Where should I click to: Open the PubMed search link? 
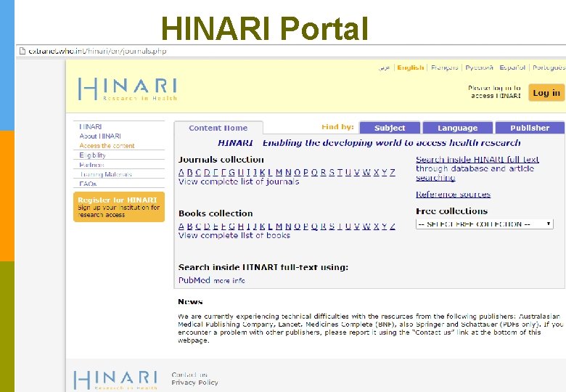(x=194, y=280)
